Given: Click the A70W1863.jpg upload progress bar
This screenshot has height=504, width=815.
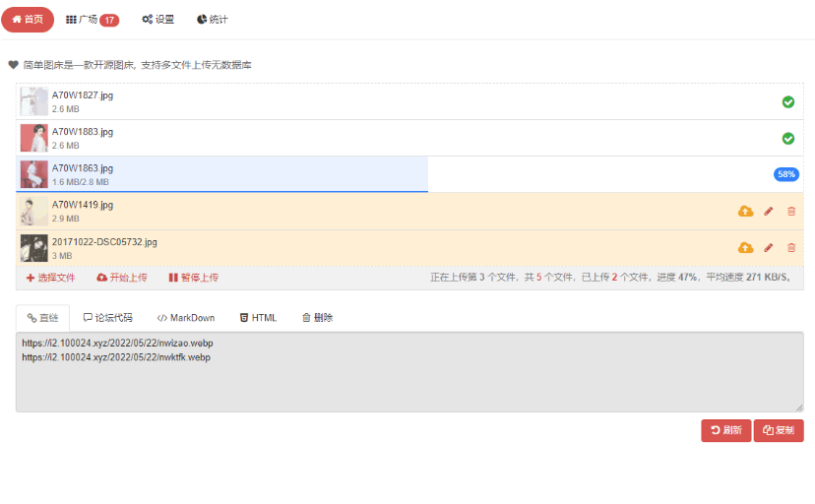Looking at the screenshot, I should point(221,174).
